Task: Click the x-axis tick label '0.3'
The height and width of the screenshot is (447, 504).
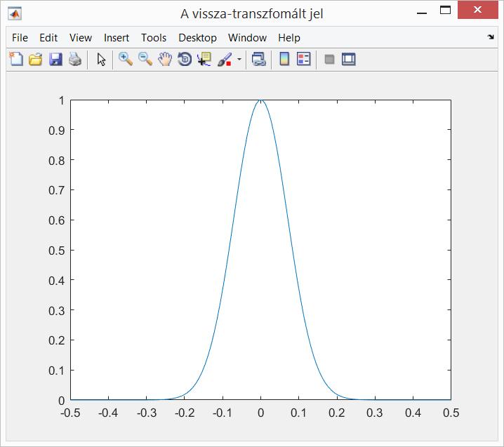Action: [x=375, y=413]
